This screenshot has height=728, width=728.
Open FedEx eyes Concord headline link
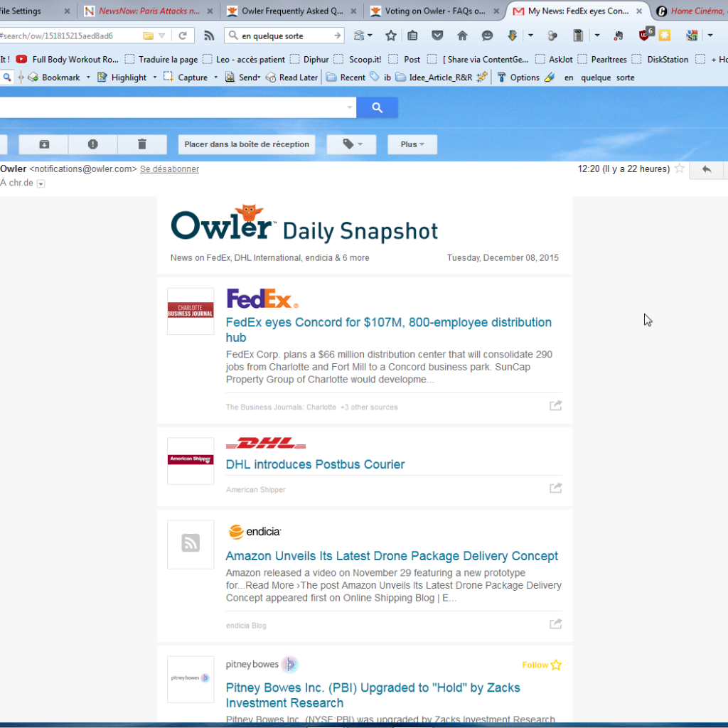(389, 330)
